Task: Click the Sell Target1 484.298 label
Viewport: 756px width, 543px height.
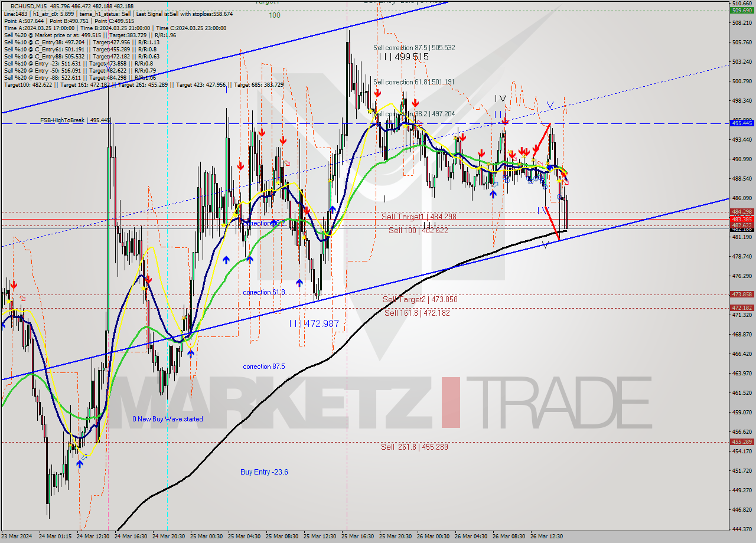Action: click(x=419, y=217)
